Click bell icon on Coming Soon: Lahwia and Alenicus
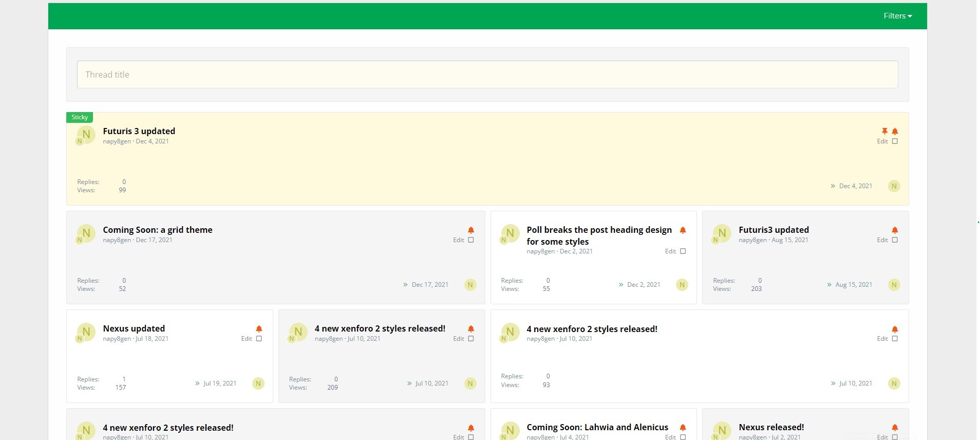The image size is (980, 440). (x=683, y=428)
